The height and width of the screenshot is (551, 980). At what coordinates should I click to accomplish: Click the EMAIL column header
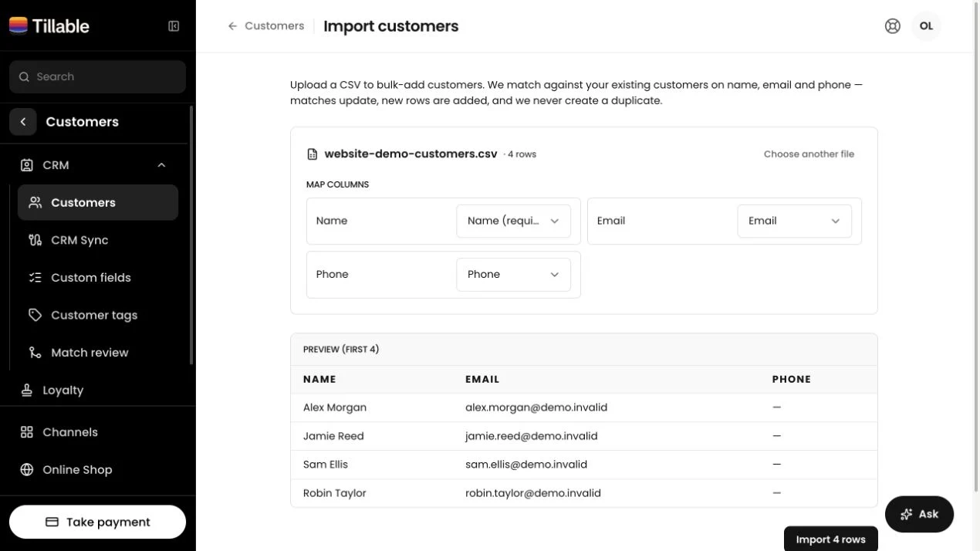[482, 380]
